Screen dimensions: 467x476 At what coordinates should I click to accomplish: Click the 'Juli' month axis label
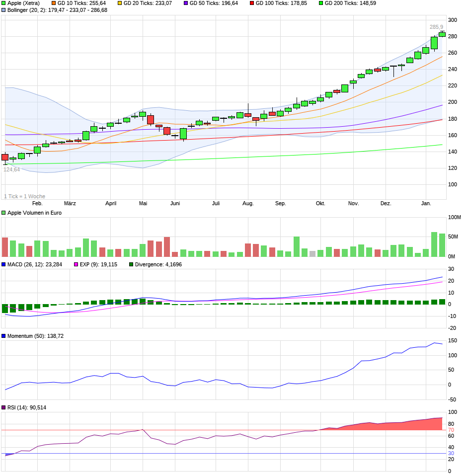tap(216, 203)
